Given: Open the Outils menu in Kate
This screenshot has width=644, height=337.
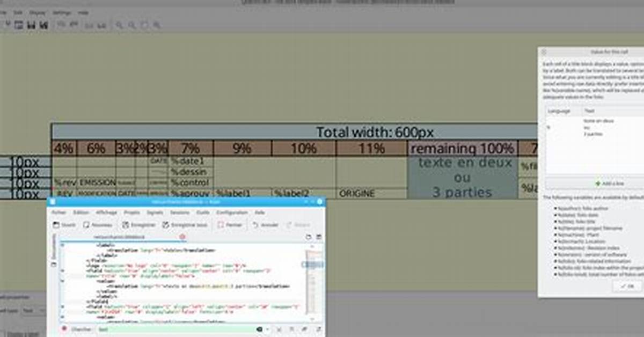Looking at the screenshot, I should click(203, 213).
